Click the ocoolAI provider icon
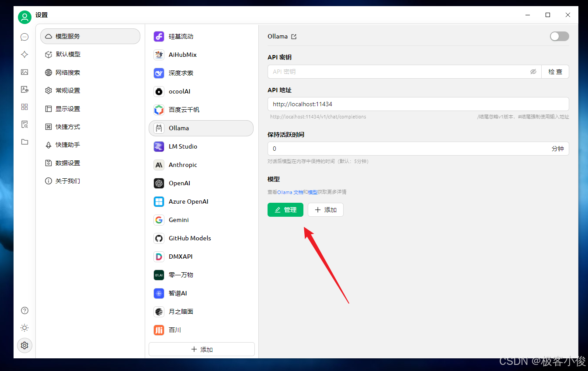Viewport: 588px width, 371px height. [x=159, y=92]
